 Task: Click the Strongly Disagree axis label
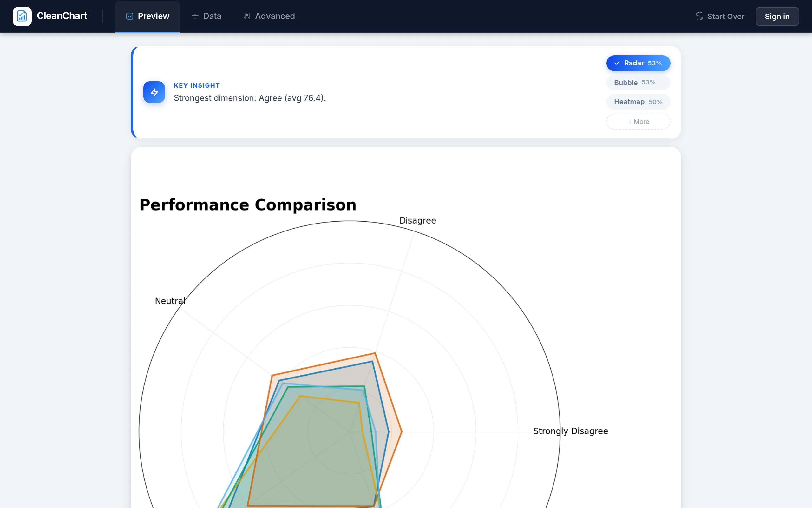tap(570, 431)
